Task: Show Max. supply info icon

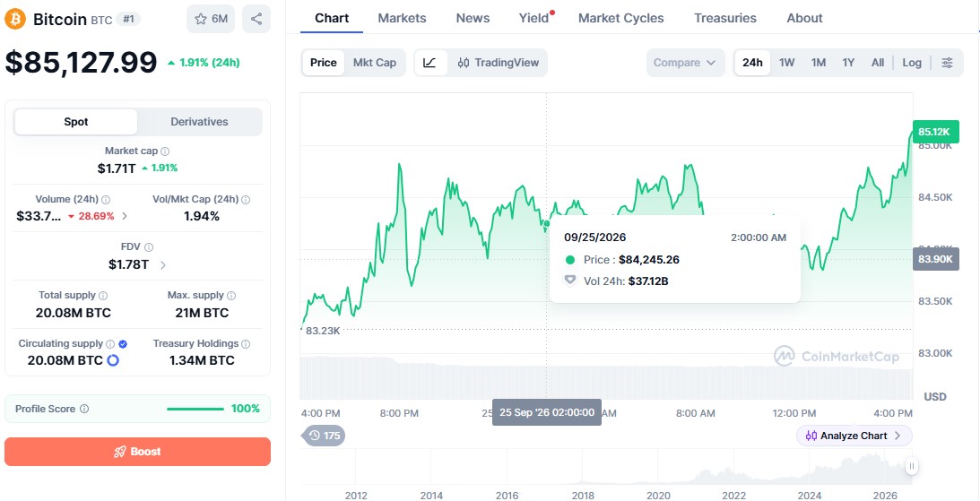Action: click(231, 296)
